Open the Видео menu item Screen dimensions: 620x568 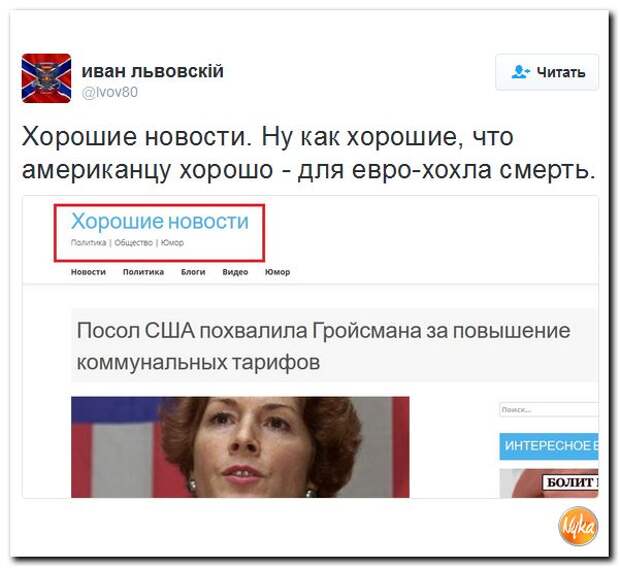point(235,272)
